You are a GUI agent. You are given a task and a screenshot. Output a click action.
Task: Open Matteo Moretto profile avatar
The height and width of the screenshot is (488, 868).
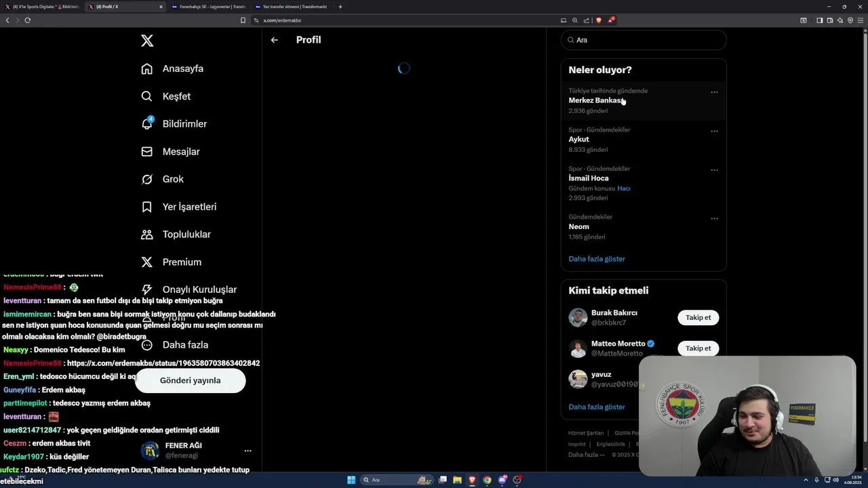click(578, 348)
